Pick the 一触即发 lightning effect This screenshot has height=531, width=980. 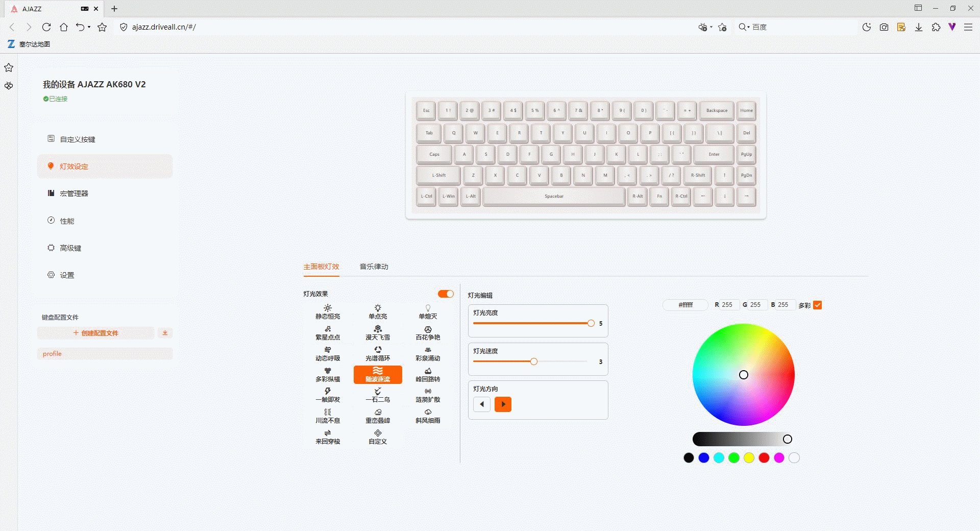click(328, 395)
